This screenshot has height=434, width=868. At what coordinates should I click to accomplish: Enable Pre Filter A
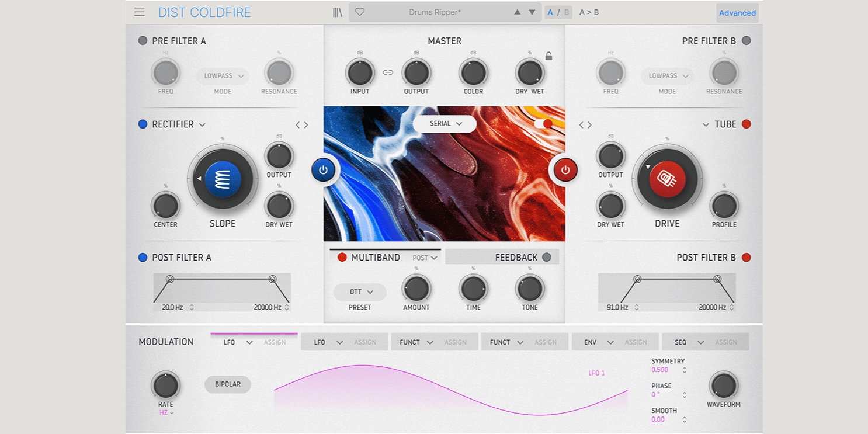point(143,41)
